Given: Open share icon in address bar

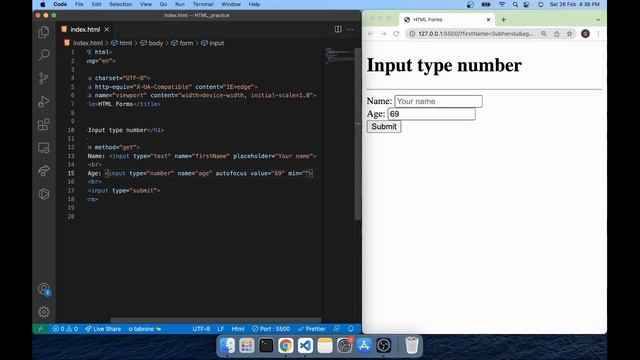Looking at the screenshot, I should (x=557, y=34).
